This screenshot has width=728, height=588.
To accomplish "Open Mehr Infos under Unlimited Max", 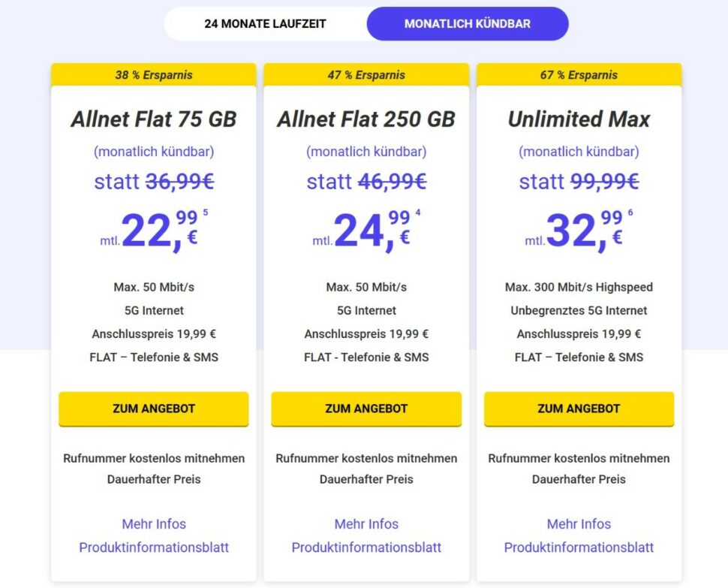I will [579, 523].
